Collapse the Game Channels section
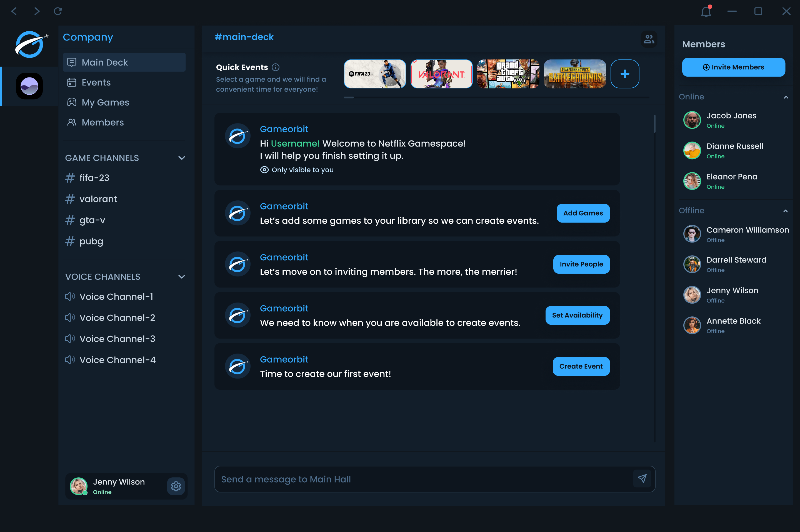 [182, 158]
